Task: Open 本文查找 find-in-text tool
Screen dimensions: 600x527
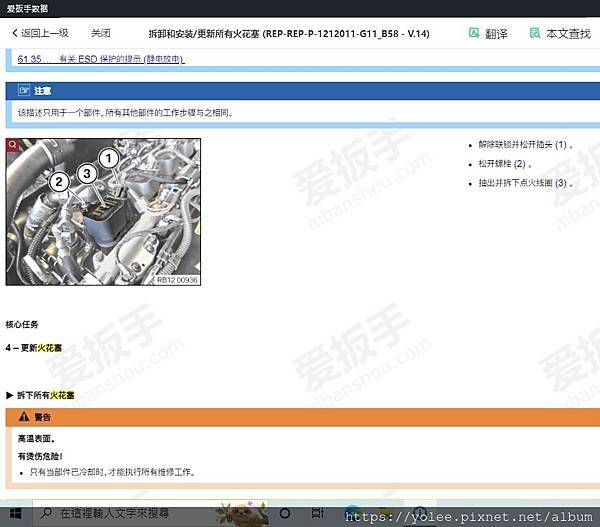Action: point(560,34)
